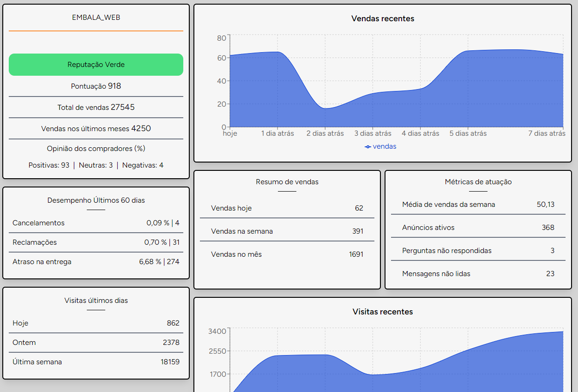Viewport: 578px width, 392px height.
Task: Open the Cancelamentos performance row
Action: (x=96, y=223)
